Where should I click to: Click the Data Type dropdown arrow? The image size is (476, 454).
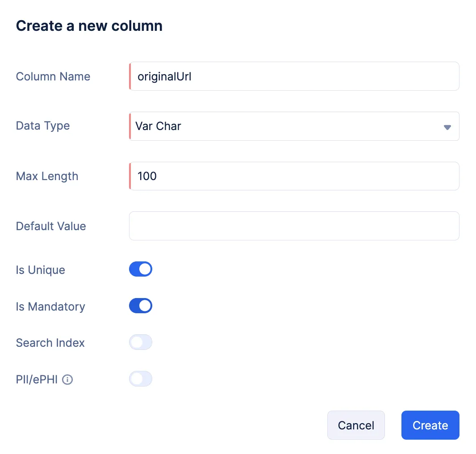point(447,127)
